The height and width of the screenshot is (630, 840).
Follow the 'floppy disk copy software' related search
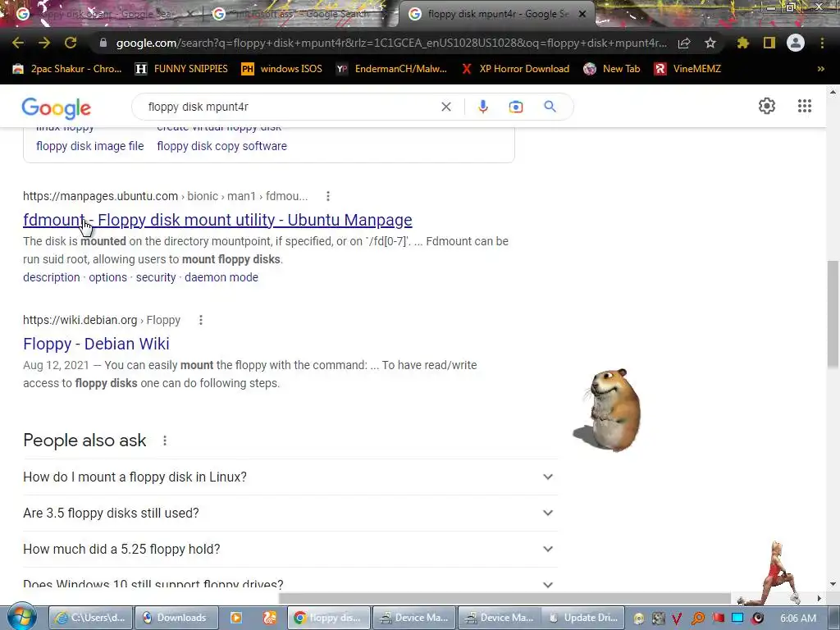tap(221, 146)
